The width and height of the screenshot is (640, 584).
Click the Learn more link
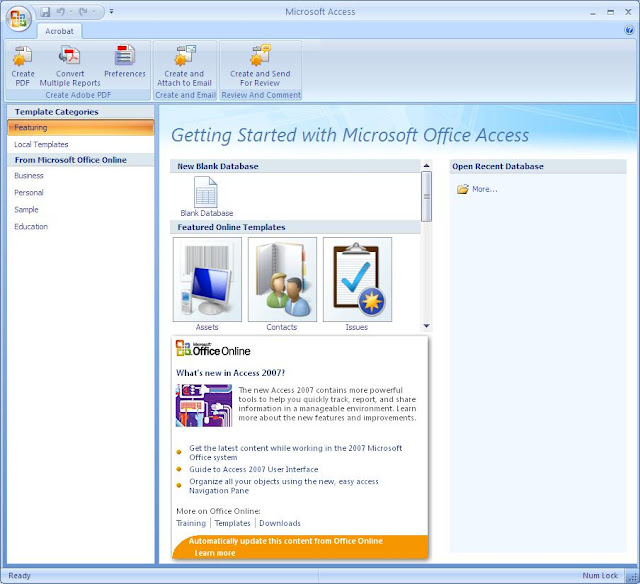pos(215,553)
